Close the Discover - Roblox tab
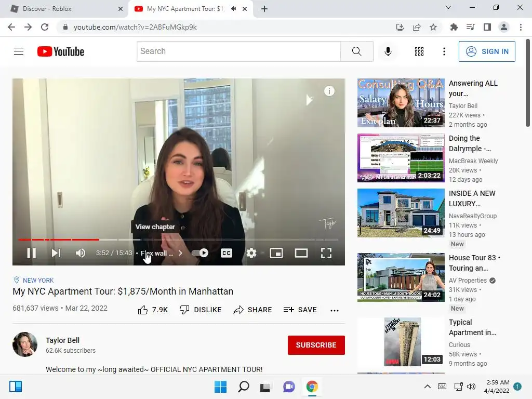532x399 pixels. [120, 9]
